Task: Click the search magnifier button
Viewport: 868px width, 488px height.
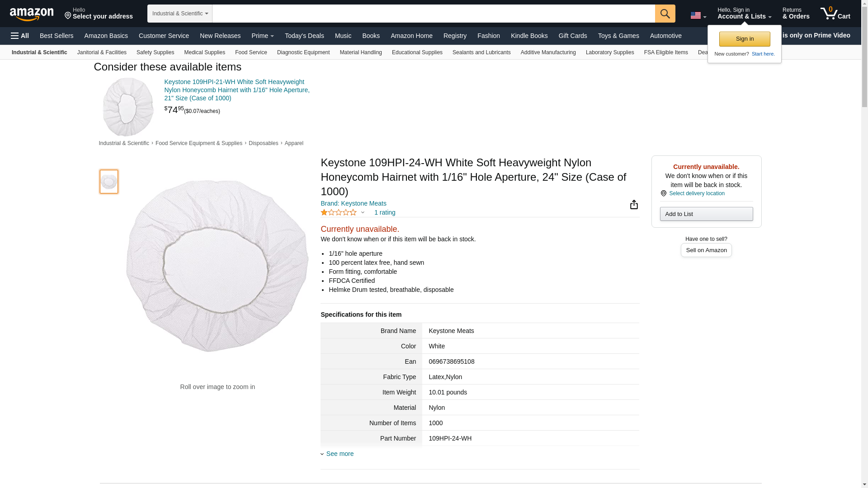Action: (665, 14)
